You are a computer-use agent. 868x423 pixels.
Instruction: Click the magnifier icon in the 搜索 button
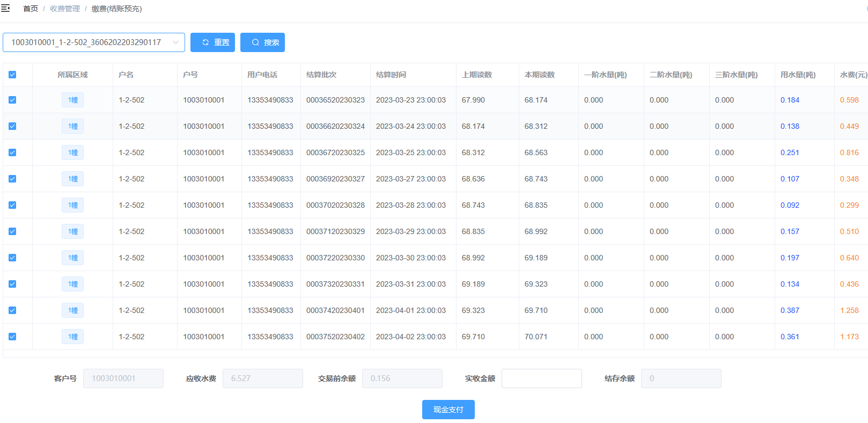point(255,42)
